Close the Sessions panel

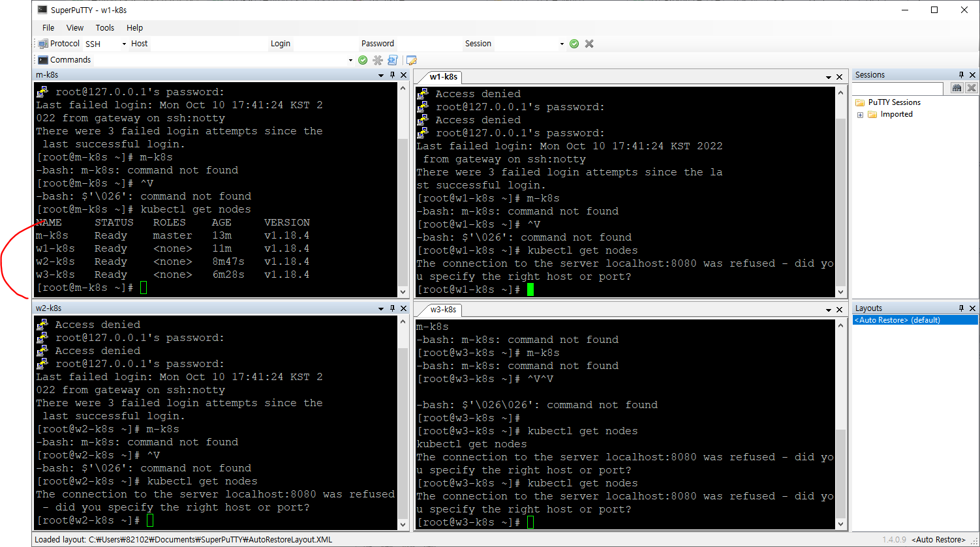(x=972, y=75)
